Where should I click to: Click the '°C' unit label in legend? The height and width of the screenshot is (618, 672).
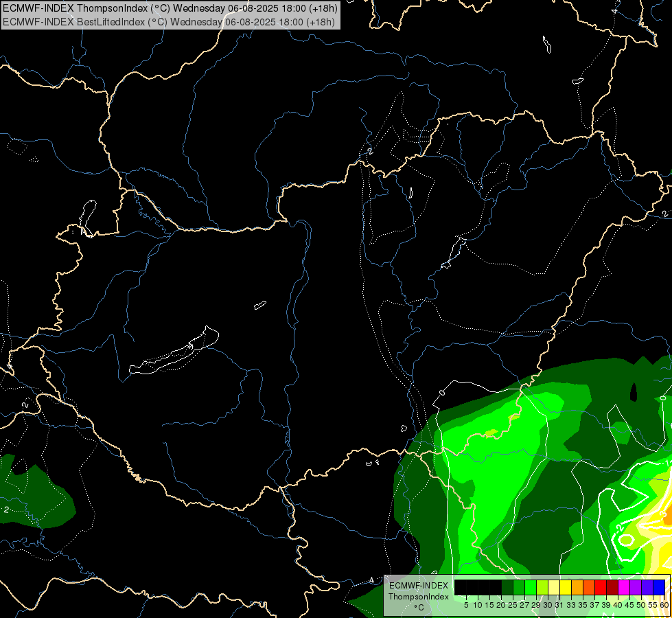coord(419,608)
